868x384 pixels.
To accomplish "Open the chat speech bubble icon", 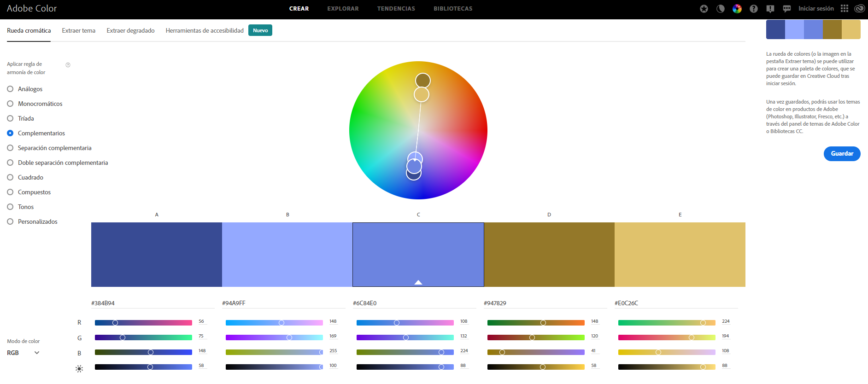I will coord(787,9).
